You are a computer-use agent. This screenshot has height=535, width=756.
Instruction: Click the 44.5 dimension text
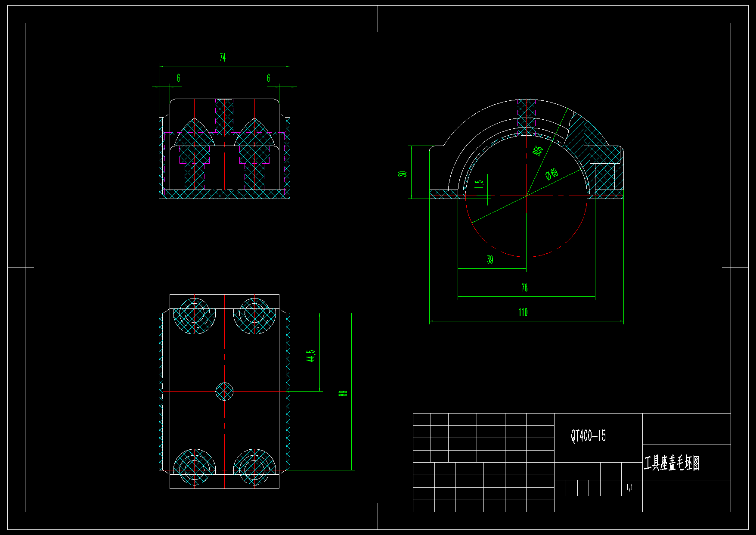[x=311, y=355]
